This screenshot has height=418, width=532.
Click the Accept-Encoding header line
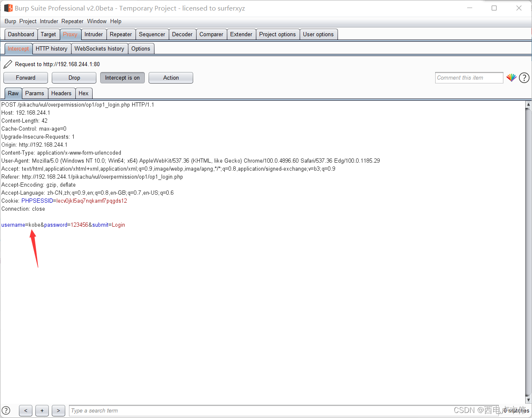point(38,185)
